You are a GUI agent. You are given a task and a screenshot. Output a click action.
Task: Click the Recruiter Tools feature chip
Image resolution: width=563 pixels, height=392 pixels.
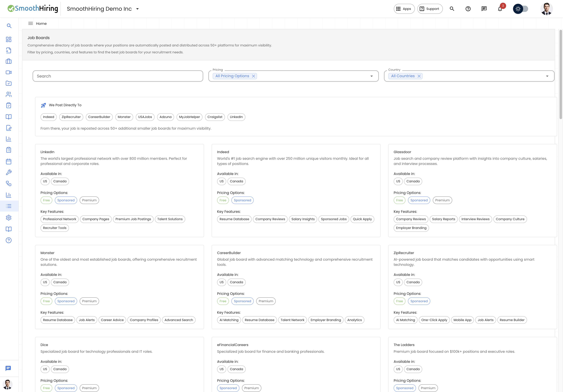pos(55,228)
